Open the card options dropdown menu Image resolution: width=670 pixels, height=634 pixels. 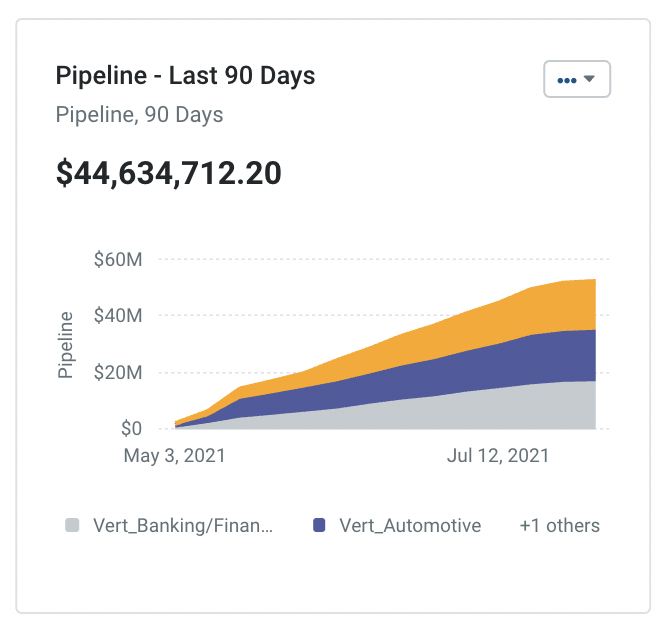pos(576,79)
